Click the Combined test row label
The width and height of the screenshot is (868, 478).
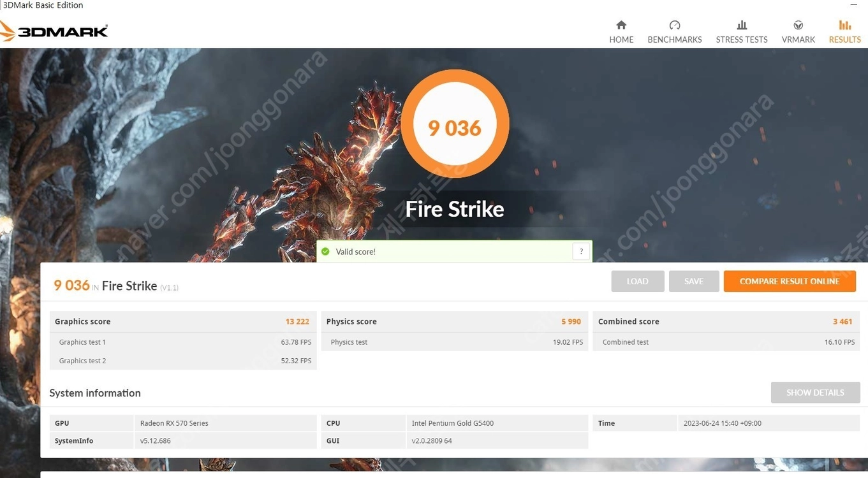[626, 342]
